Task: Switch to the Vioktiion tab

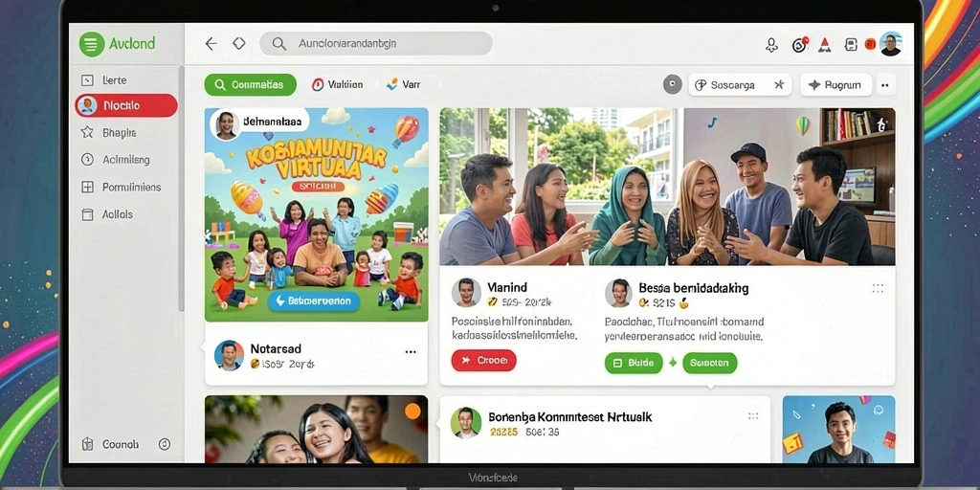Action: click(338, 84)
